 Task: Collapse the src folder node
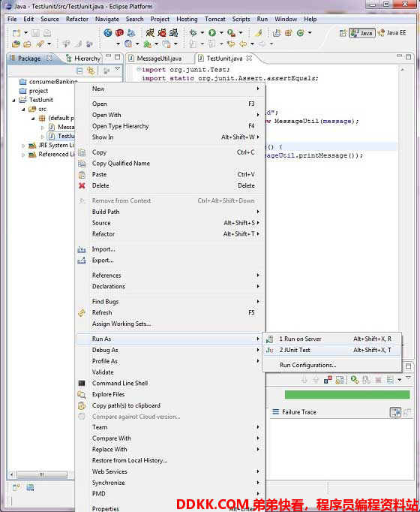pyautogui.click(x=23, y=110)
